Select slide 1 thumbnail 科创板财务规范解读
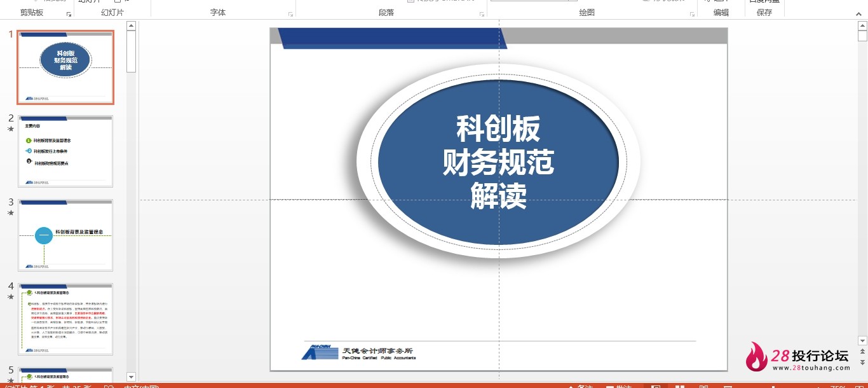This screenshot has width=868, height=388. tap(65, 67)
